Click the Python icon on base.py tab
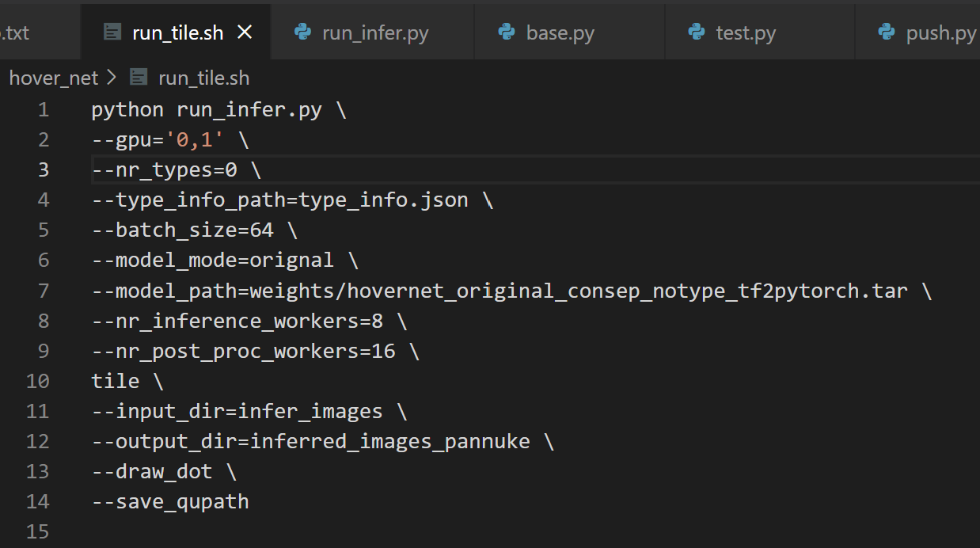 [506, 32]
